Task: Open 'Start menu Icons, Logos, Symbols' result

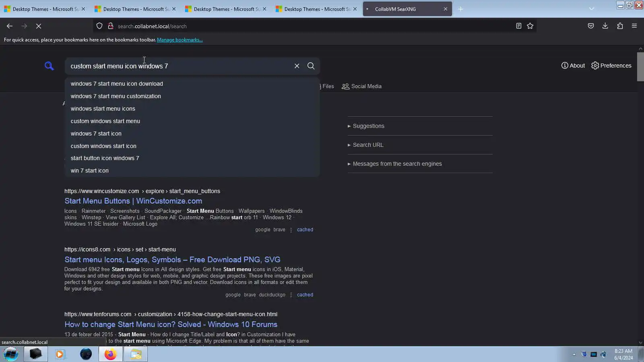Action: [172, 260]
